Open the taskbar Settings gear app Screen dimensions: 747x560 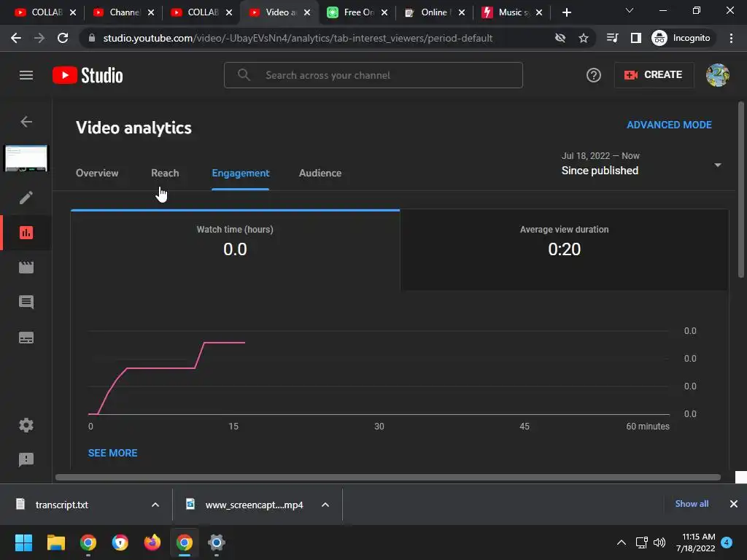click(216, 542)
